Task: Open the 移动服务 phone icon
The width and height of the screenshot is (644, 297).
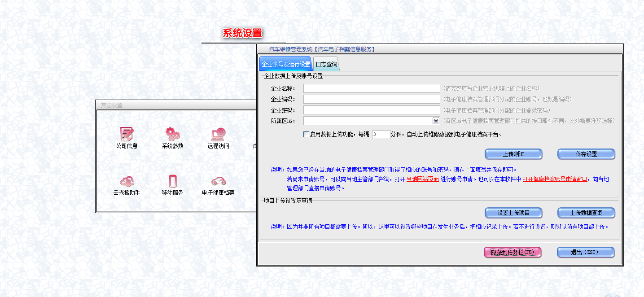Action: pos(172,181)
